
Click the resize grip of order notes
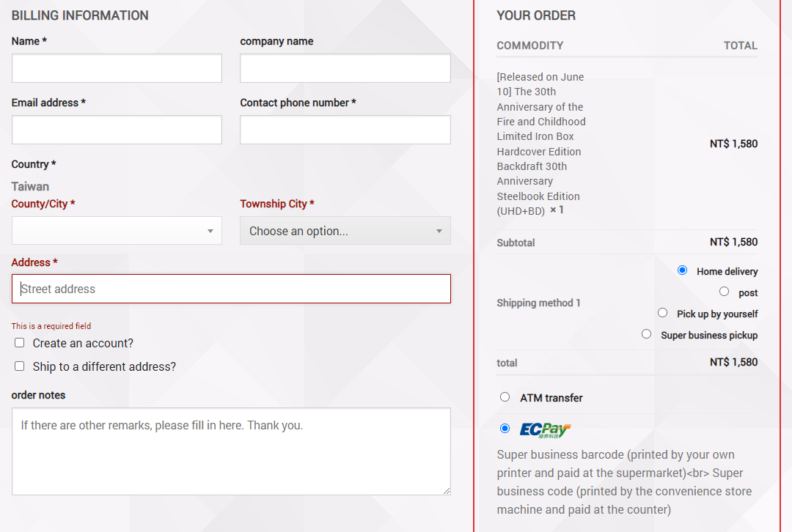[x=447, y=491]
